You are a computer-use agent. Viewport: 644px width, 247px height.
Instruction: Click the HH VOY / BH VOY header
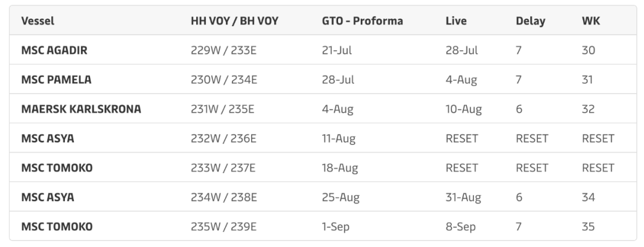[234, 21]
